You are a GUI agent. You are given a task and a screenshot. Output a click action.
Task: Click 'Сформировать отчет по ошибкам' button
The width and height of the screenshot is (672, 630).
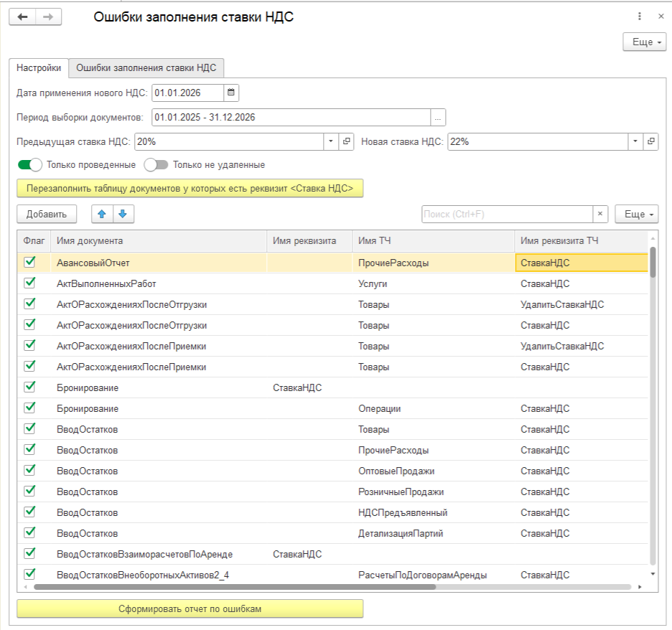coord(190,608)
